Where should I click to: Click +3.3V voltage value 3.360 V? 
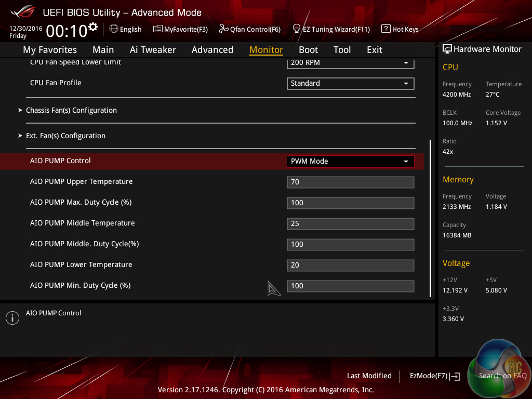click(453, 319)
